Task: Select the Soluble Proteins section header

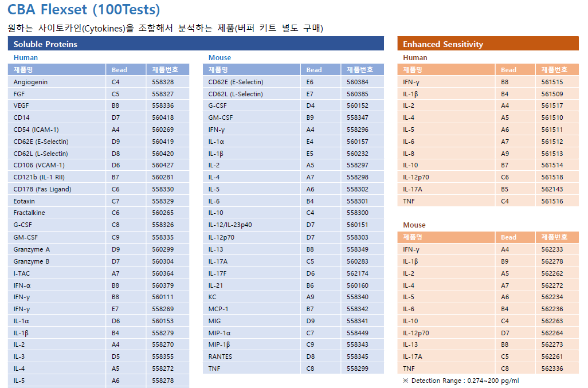Action: (x=196, y=44)
